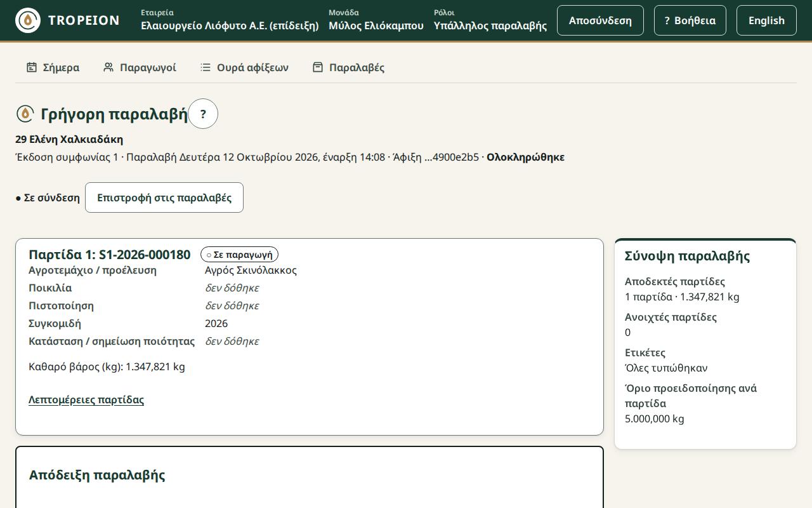Click the Ανοιχτές παρτίδες label
This screenshot has width=812, height=508.
[671, 317]
